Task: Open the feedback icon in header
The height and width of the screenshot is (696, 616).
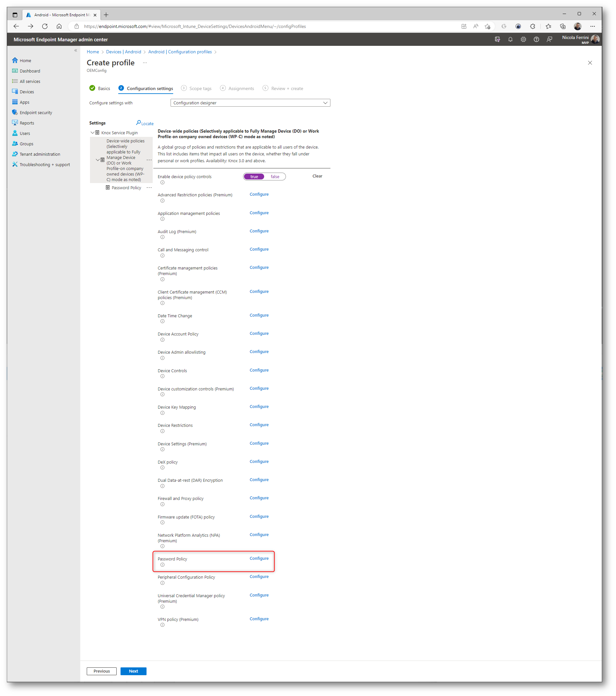Action: click(x=549, y=40)
